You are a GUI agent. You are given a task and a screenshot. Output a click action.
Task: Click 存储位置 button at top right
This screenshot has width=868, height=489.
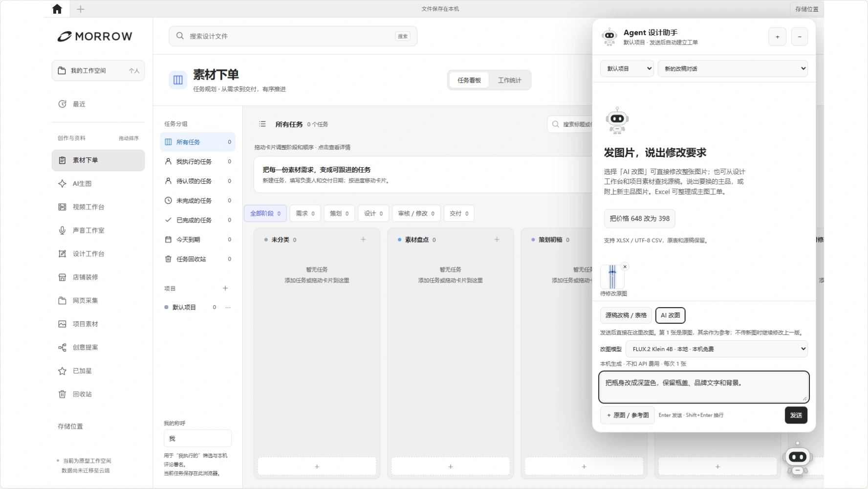(806, 9)
